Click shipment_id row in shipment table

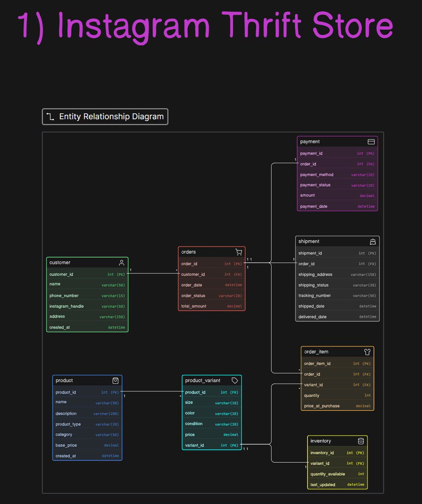tap(338, 253)
